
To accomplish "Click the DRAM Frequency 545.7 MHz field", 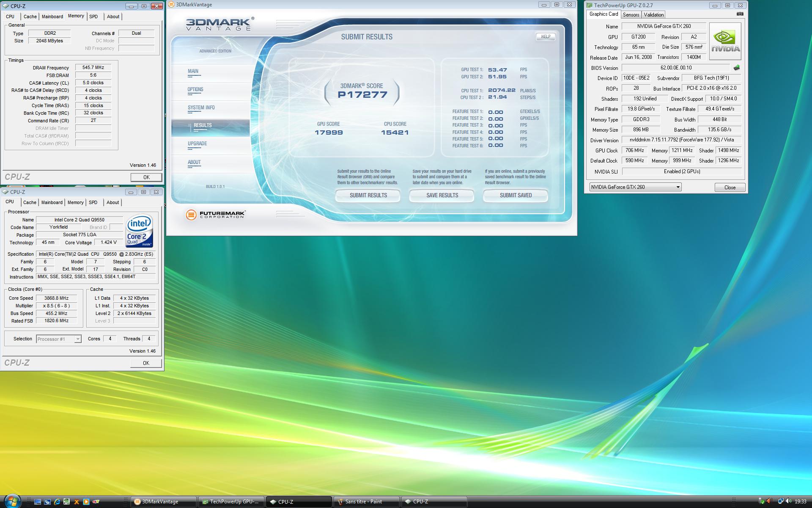I will (93, 67).
